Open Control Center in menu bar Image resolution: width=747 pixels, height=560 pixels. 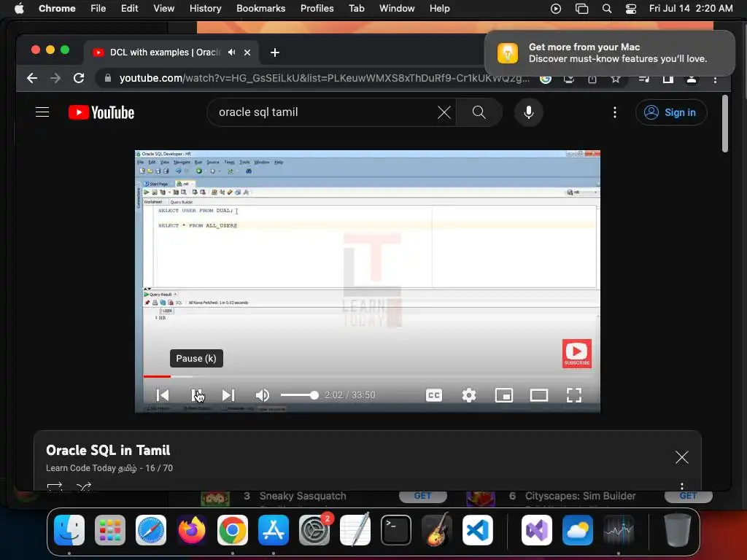coord(631,9)
